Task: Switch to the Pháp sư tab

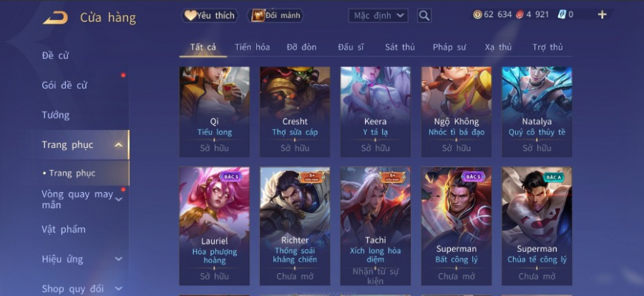Action: point(449,47)
